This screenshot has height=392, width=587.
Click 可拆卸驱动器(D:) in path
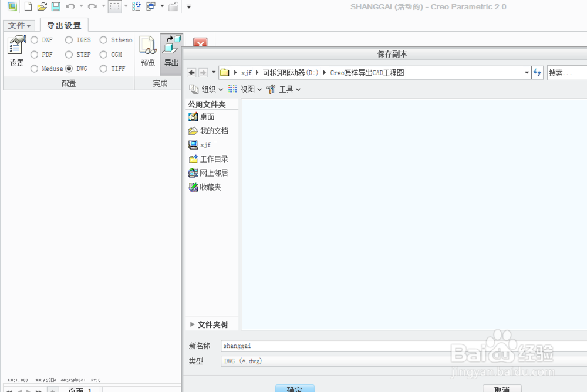pos(290,73)
